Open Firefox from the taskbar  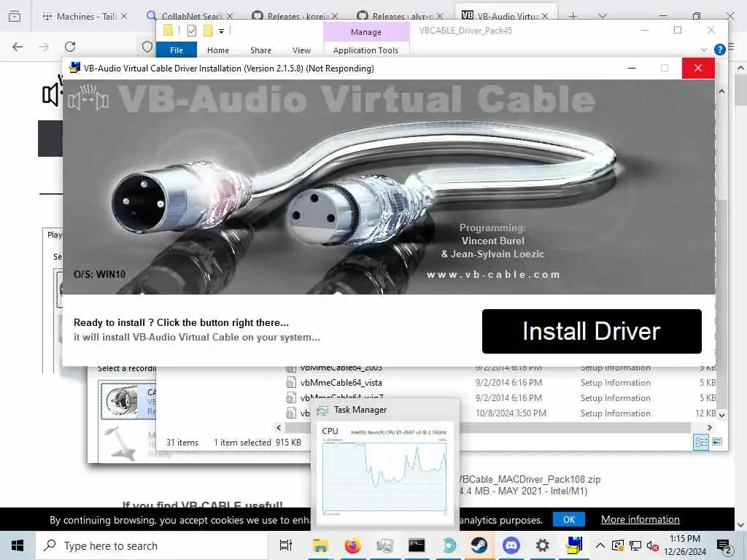352,545
